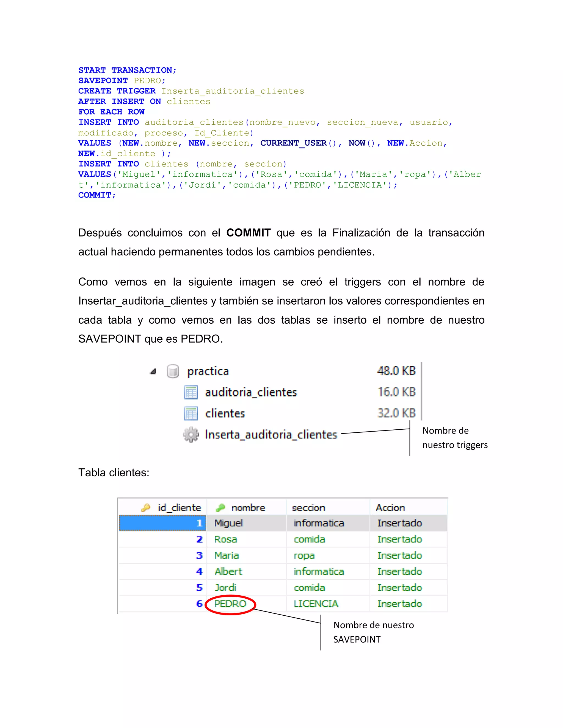Click the START TRANSACTION code line
This screenshot has height=728, width=563.
tap(127, 70)
